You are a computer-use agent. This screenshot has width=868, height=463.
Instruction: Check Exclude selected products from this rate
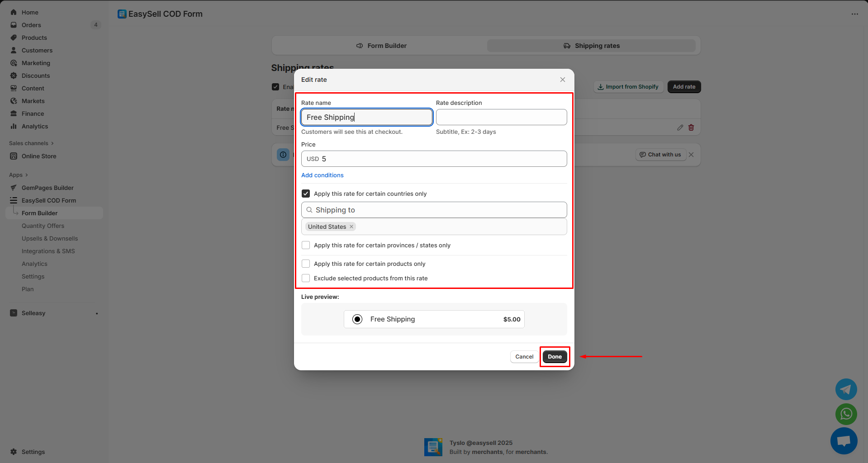pyautogui.click(x=306, y=278)
